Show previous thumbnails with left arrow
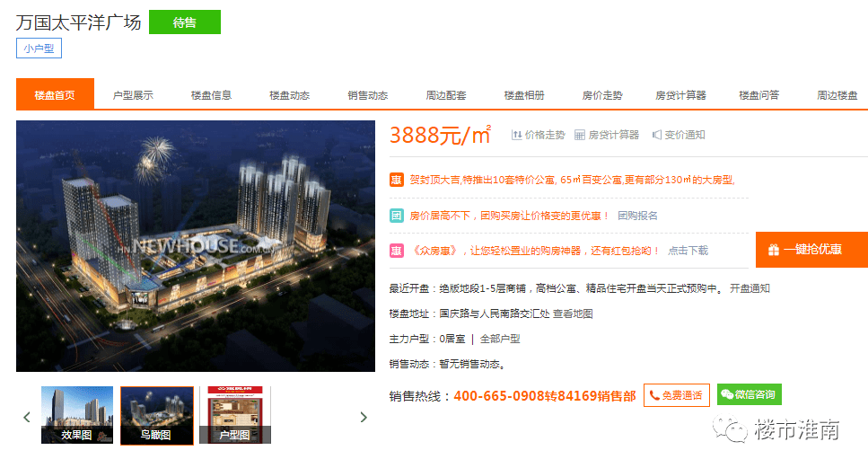The image size is (868, 468). (27, 417)
